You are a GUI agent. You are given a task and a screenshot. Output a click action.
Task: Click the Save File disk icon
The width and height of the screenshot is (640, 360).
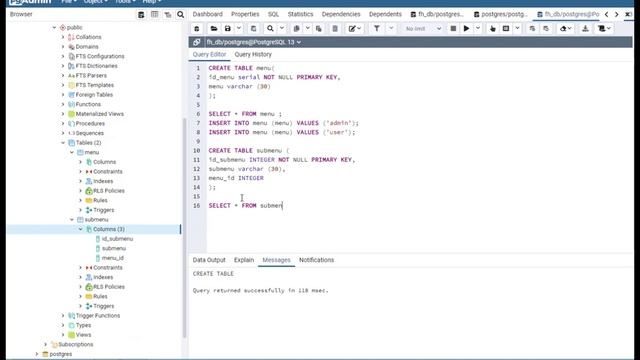pyautogui.click(x=228, y=29)
